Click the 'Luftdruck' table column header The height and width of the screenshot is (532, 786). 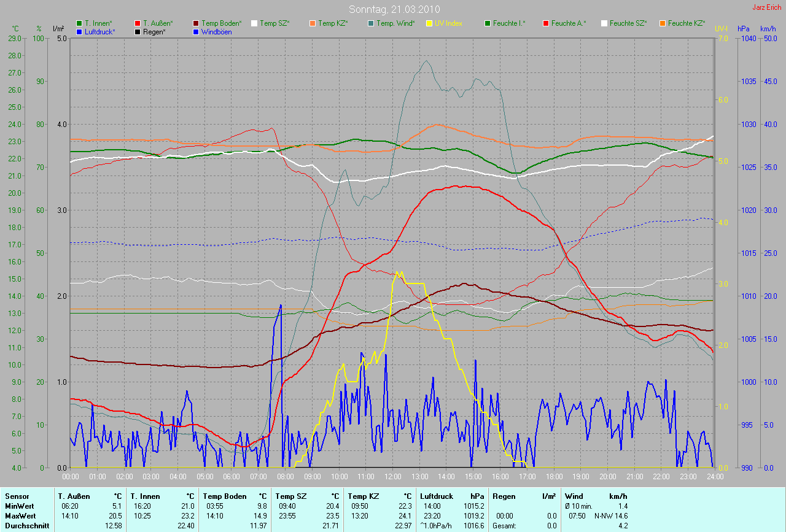(437, 496)
